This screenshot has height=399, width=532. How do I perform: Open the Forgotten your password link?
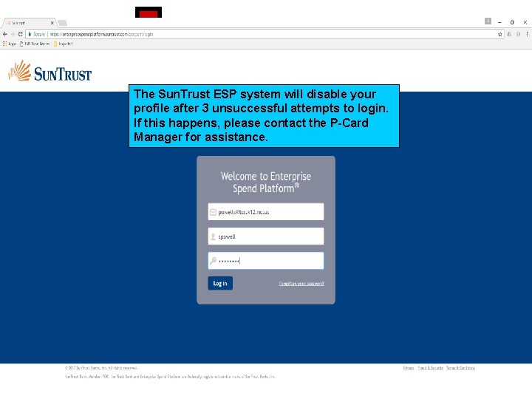[x=301, y=284]
